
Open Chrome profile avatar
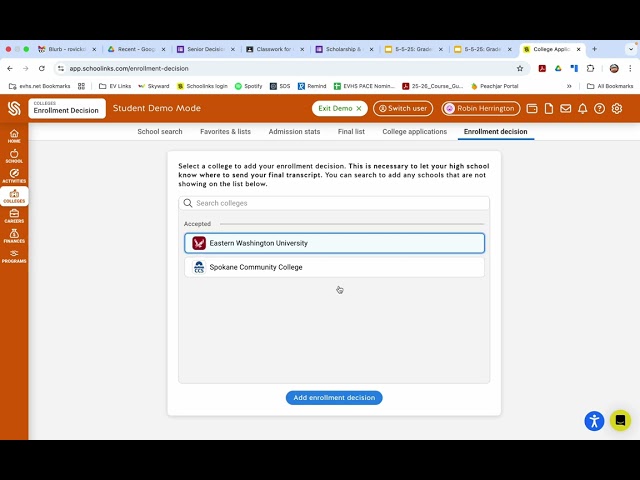(x=614, y=69)
